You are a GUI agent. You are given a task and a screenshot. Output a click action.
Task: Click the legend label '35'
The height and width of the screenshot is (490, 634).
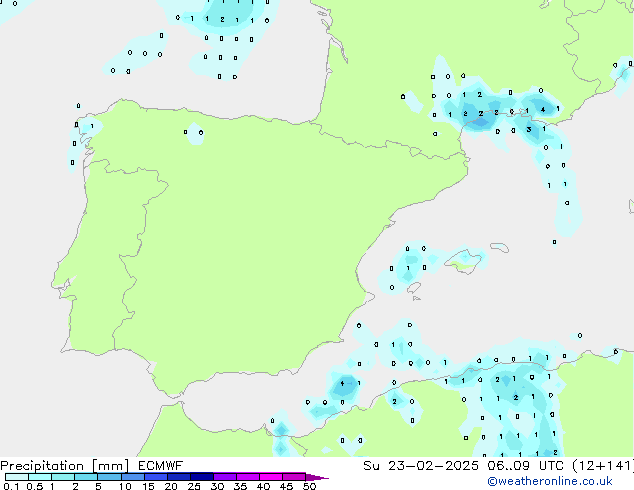240,486
